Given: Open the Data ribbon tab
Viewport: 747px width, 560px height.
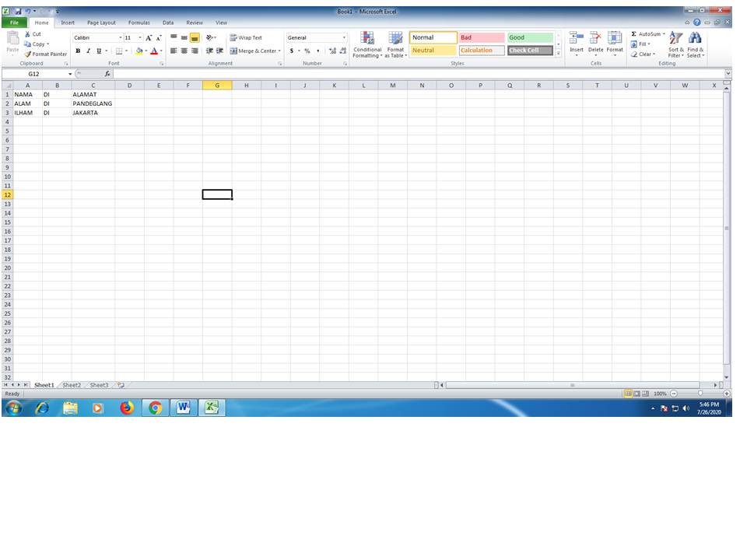Looking at the screenshot, I should [168, 23].
